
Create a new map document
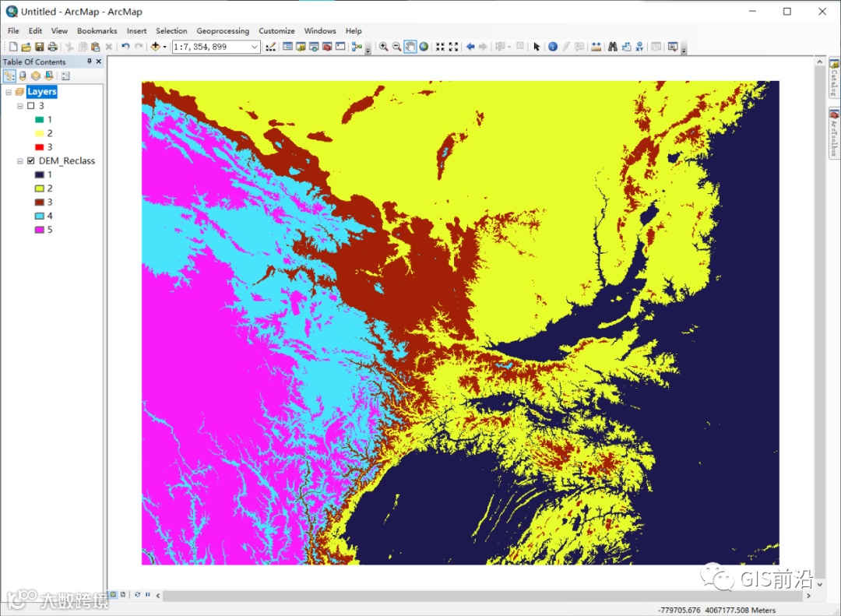pos(13,48)
